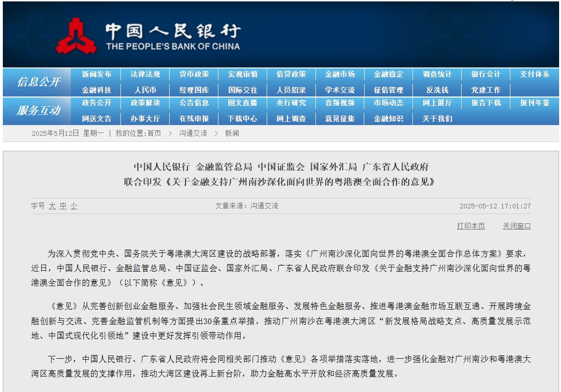Go to 人员招录 page

(291, 90)
